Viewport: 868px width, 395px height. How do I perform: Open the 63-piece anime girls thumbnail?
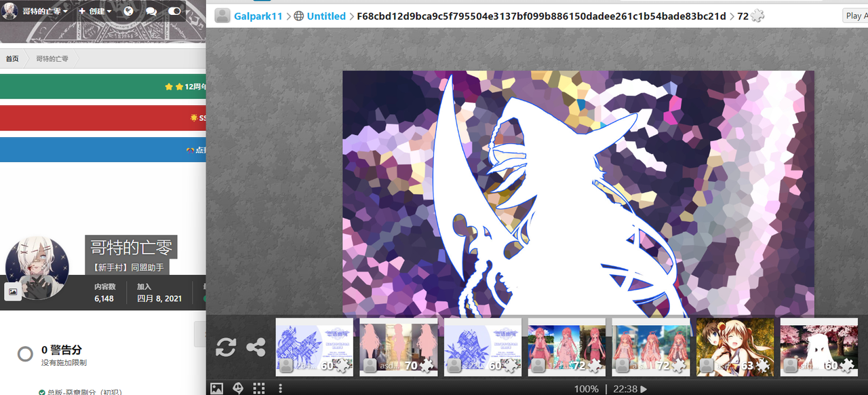click(x=735, y=347)
